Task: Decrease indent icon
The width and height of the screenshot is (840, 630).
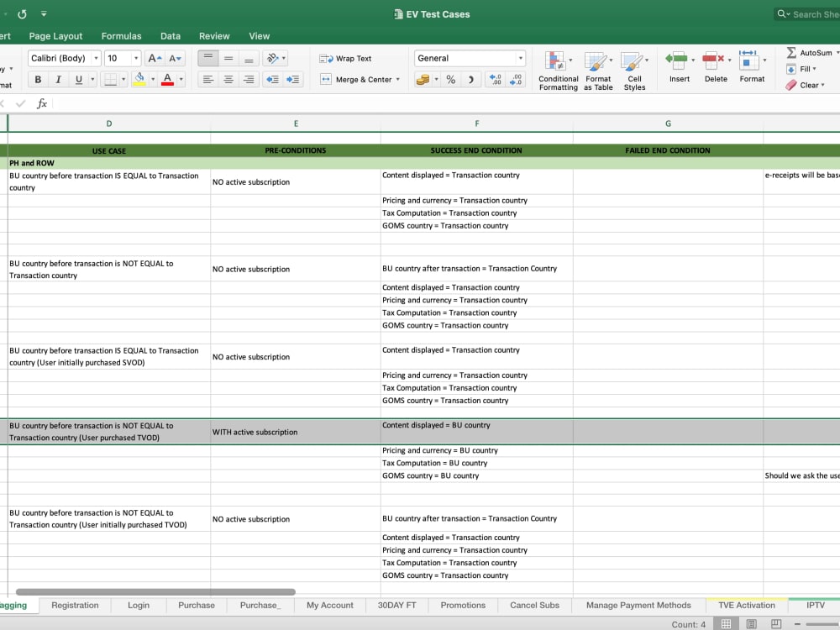Action: [272, 79]
